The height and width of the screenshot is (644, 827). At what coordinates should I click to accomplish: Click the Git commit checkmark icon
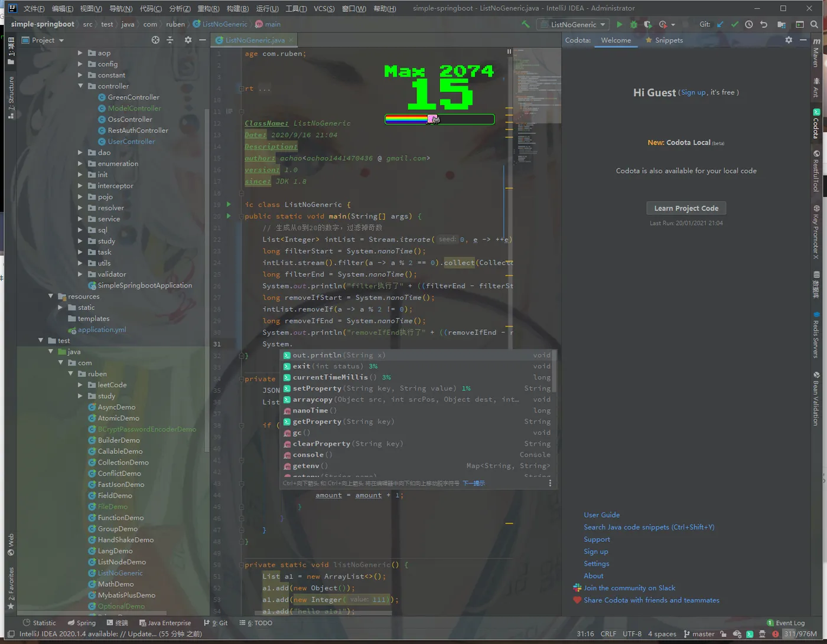tap(734, 24)
